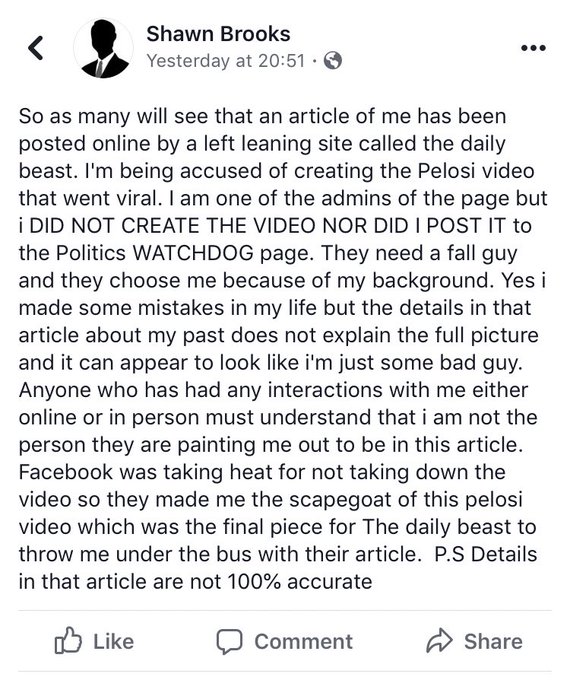
Task: Click the closing '100% accurate' text
Action: pos(299,581)
